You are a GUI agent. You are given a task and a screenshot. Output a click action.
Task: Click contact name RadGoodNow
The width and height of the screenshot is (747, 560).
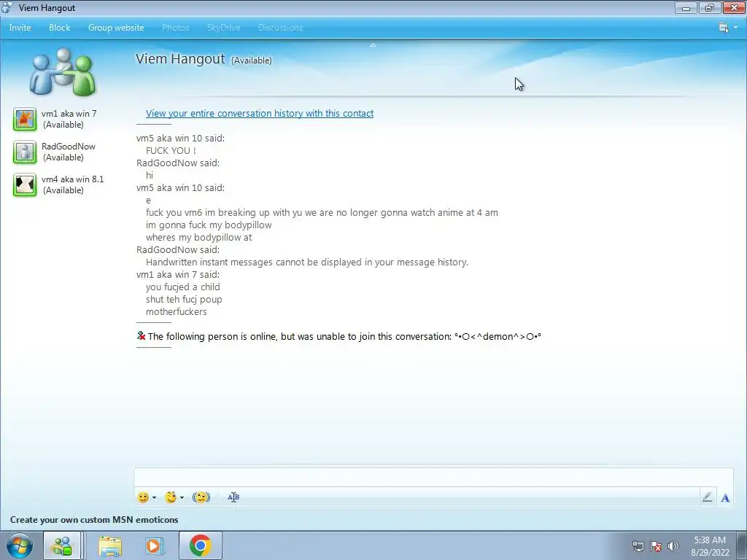pos(69,147)
